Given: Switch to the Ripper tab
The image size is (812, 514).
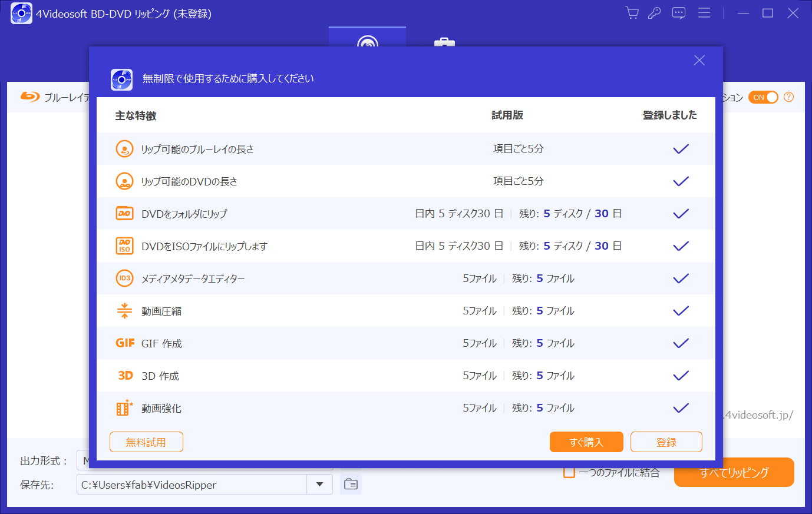Looking at the screenshot, I should click(367, 37).
